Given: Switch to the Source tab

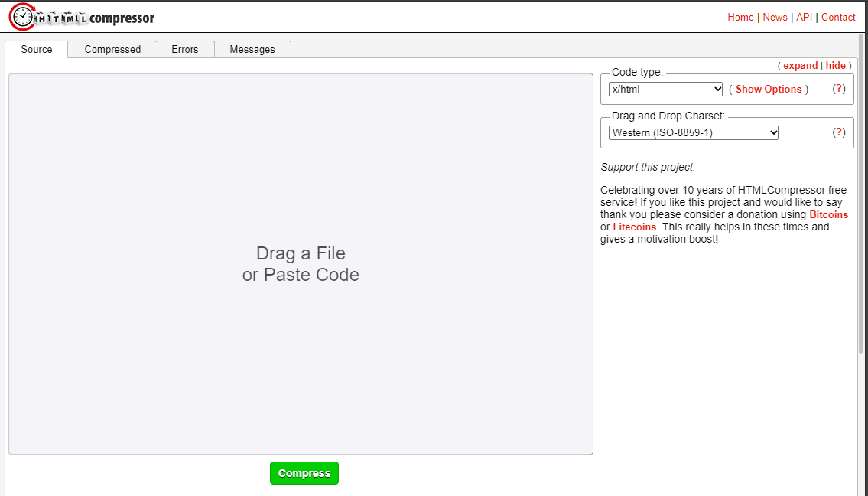Looking at the screenshot, I should 37,49.
